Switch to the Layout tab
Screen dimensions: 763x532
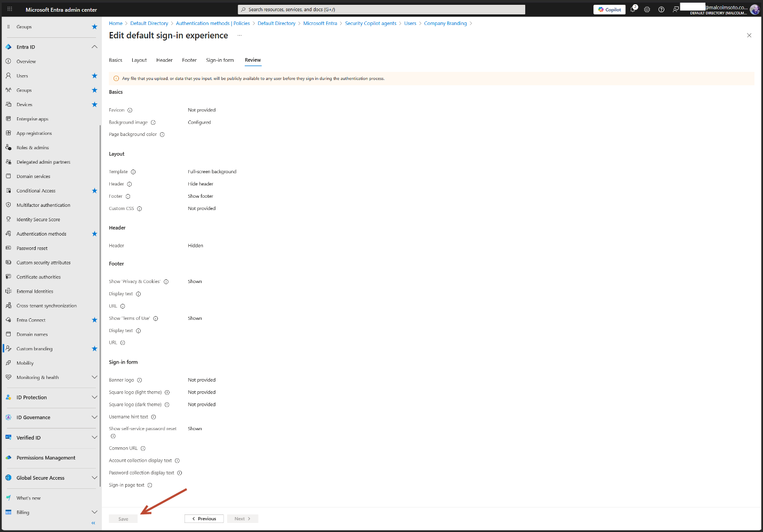(139, 60)
